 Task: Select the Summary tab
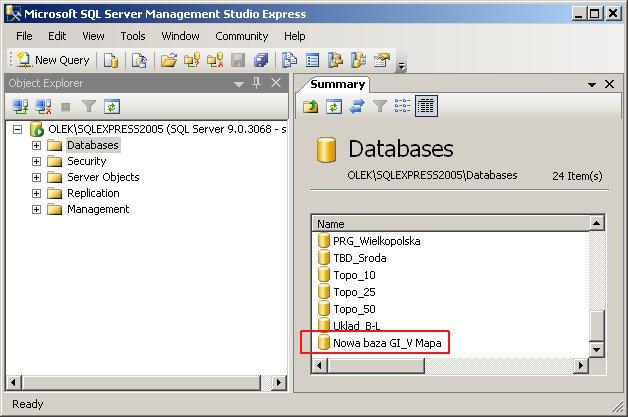point(337,84)
